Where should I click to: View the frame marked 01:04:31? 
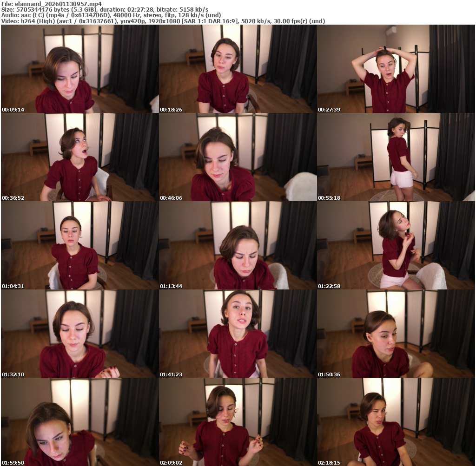coord(80,245)
